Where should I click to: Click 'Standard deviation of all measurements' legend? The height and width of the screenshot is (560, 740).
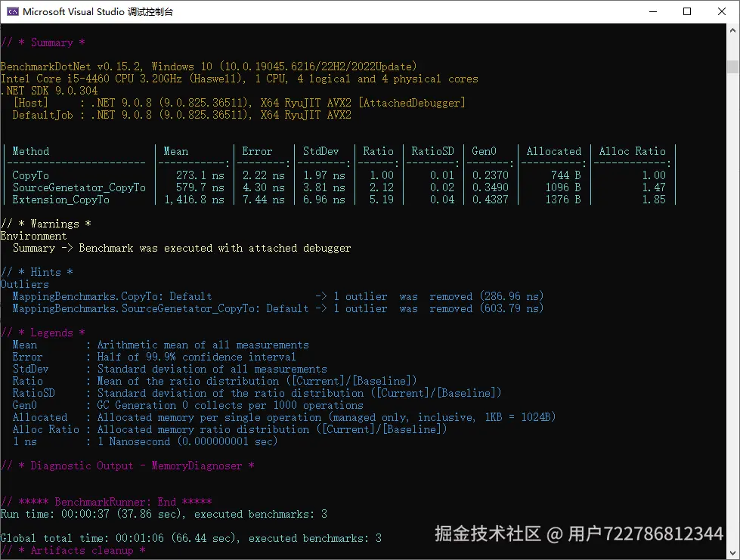212,370
